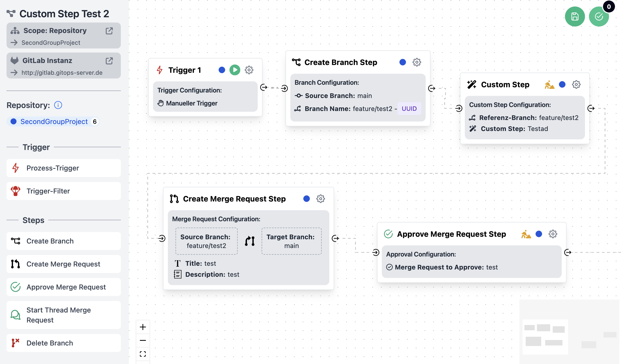
Task: Open Create Branch Step settings gear
Action: [x=417, y=62]
